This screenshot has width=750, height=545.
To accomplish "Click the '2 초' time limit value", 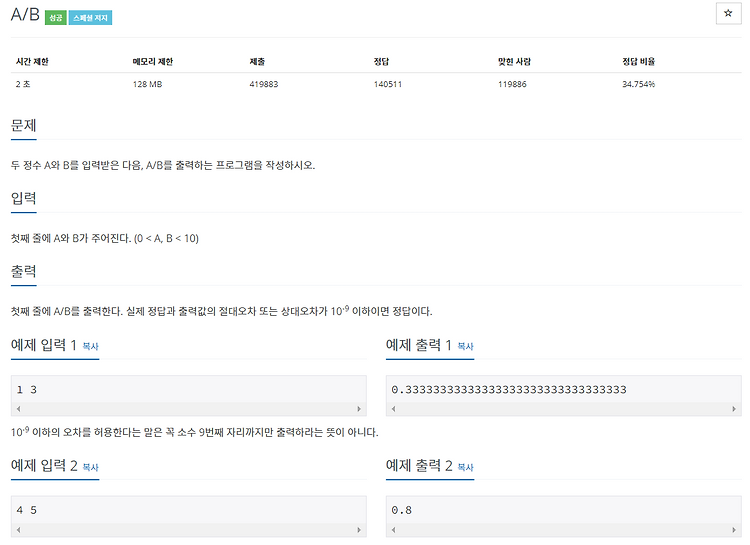I will 23,84.
